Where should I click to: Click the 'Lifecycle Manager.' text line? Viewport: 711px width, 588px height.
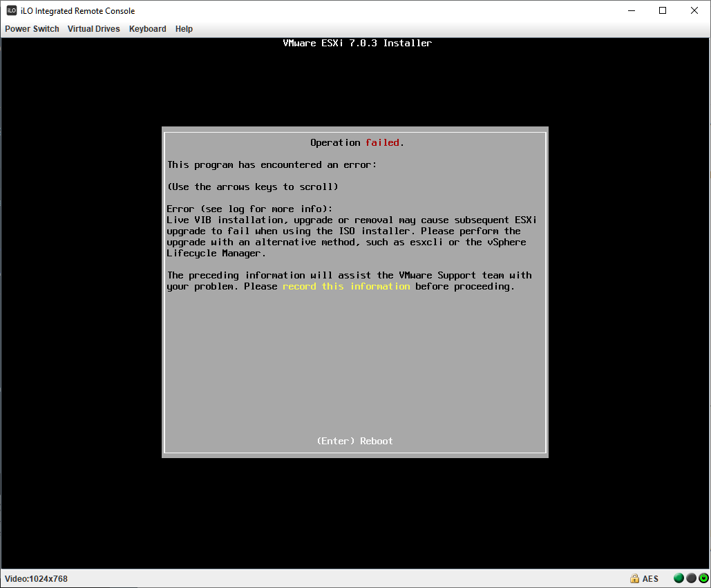pyautogui.click(x=216, y=253)
